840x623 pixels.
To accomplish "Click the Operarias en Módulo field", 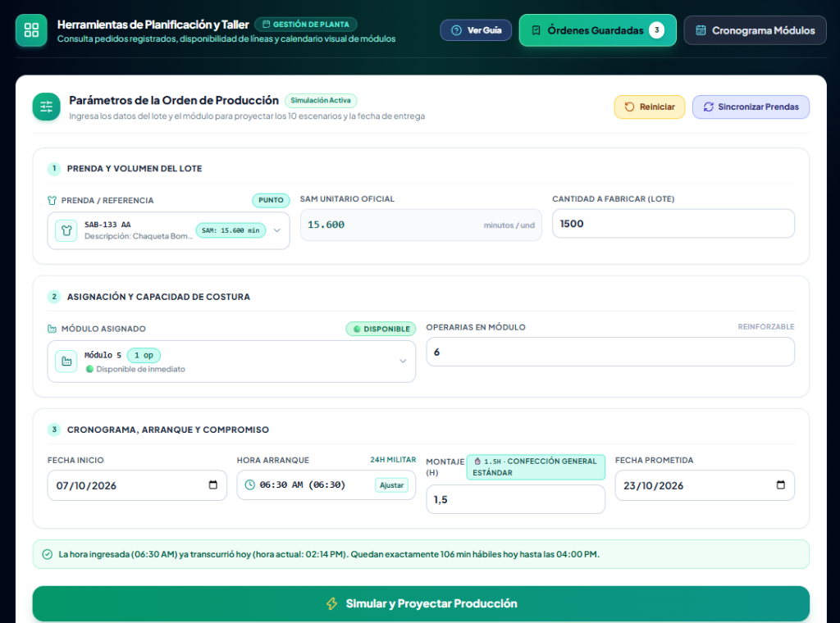I will pos(609,352).
